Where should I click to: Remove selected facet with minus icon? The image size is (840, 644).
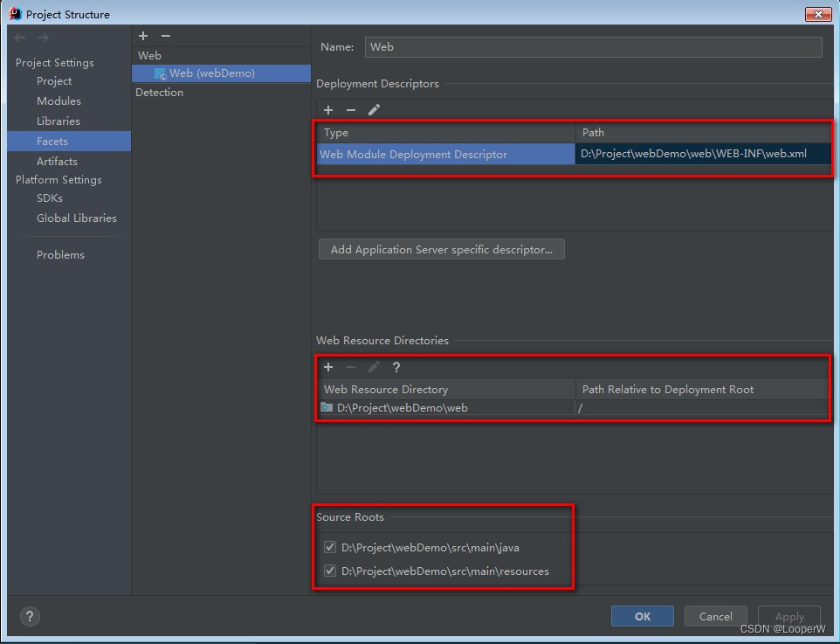pos(166,36)
